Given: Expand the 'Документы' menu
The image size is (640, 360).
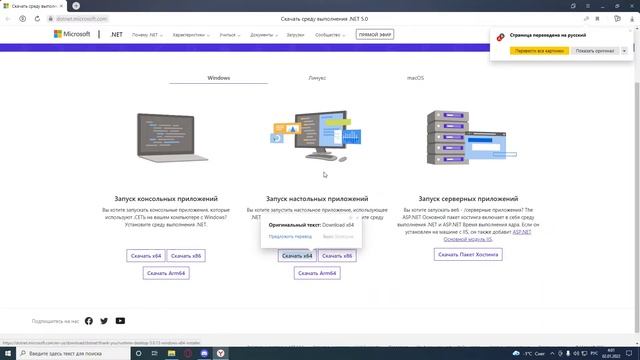Looking at the screenshot, I should [x=264, y=35].
